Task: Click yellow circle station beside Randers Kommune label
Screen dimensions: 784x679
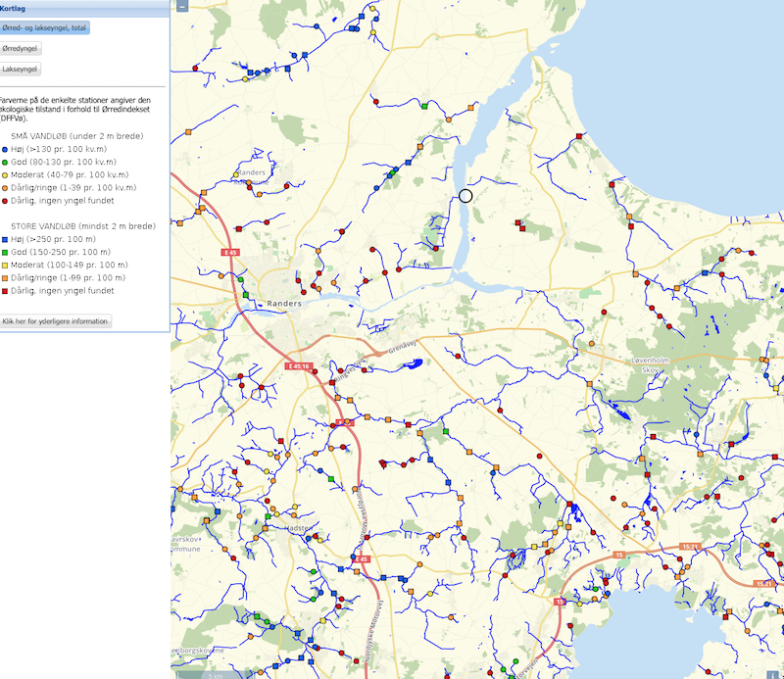Action: coord(236,174)
